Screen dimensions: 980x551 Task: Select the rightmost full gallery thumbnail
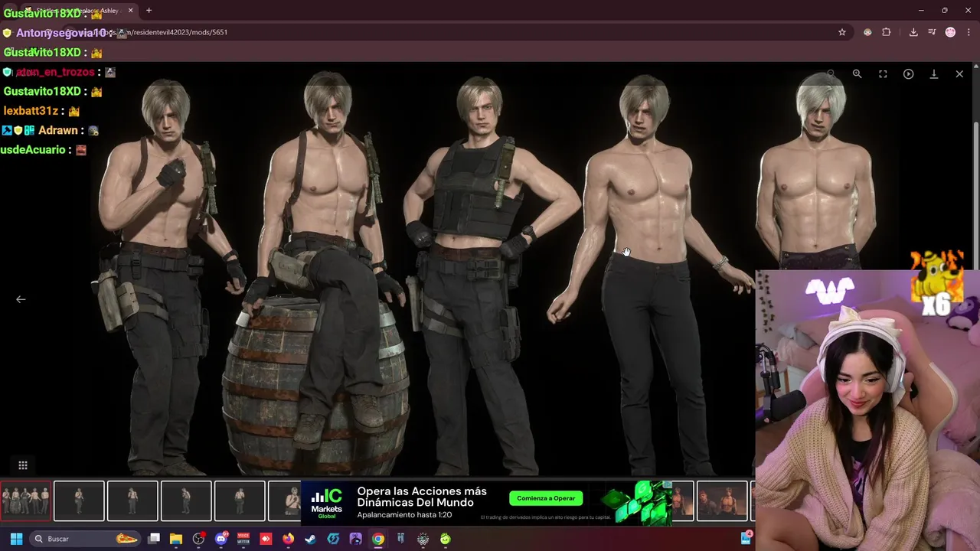pos(722,501)
